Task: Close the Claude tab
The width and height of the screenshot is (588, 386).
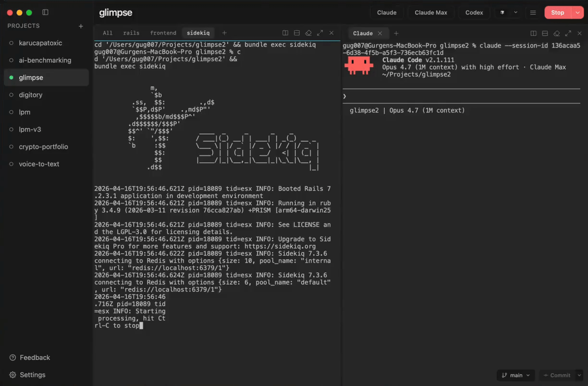Action: click(380, 33)
